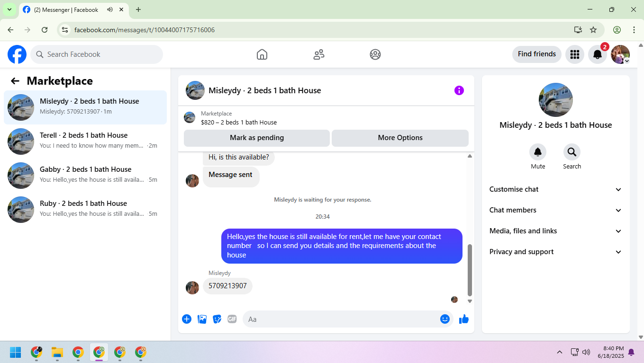Click the blue reply message bubble
This screenshot has width=644, height=363.
[342, 246]
